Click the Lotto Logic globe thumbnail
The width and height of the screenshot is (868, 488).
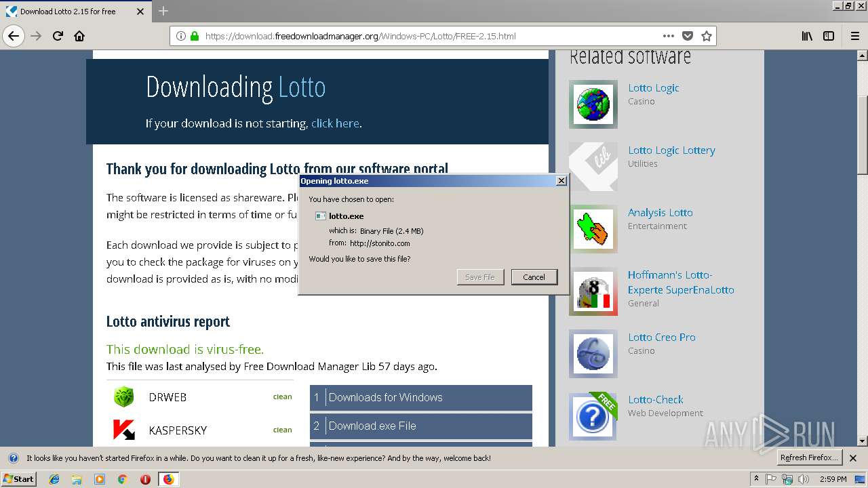point(593,104)
